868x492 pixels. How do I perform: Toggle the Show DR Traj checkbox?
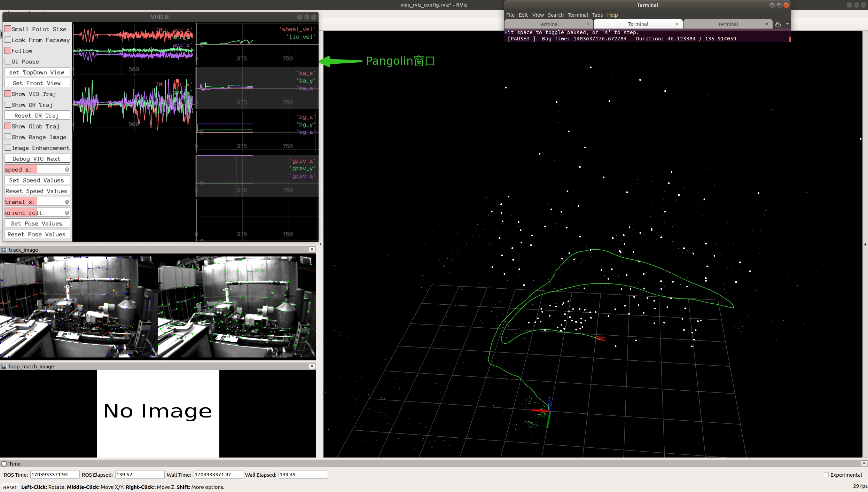(x=8, y=104)
